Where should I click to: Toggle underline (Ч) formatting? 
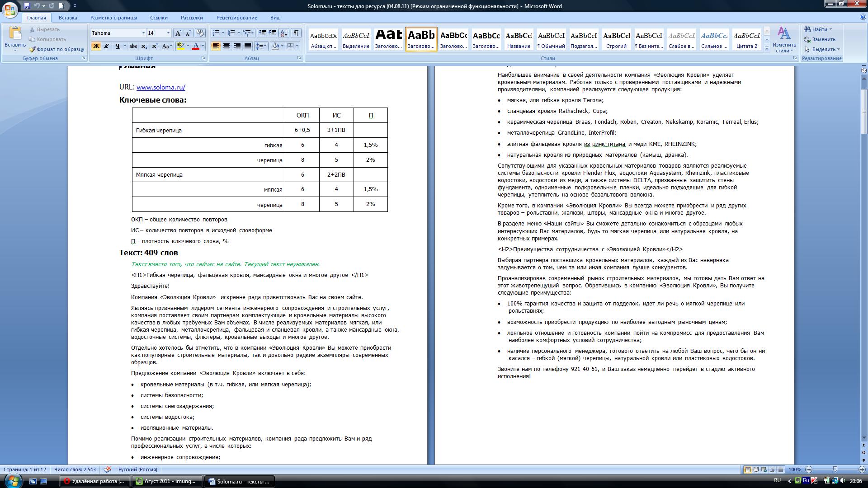click(x=117, y=46)
